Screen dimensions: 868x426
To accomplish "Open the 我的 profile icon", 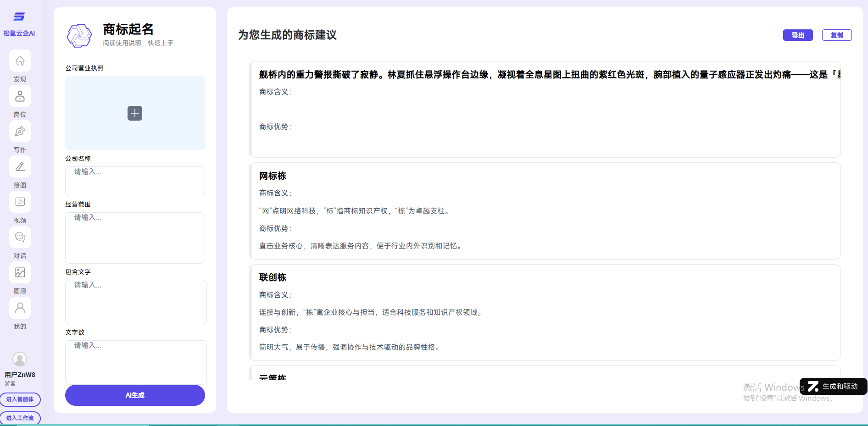I will click(20, 308).
